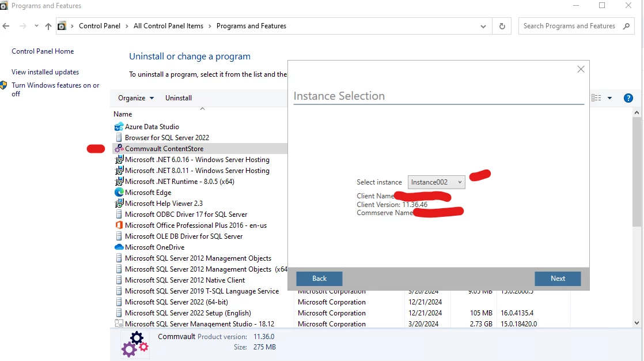644x361 pixels.
Task: Open the Select instance dropdown
Action: point(436,182)
